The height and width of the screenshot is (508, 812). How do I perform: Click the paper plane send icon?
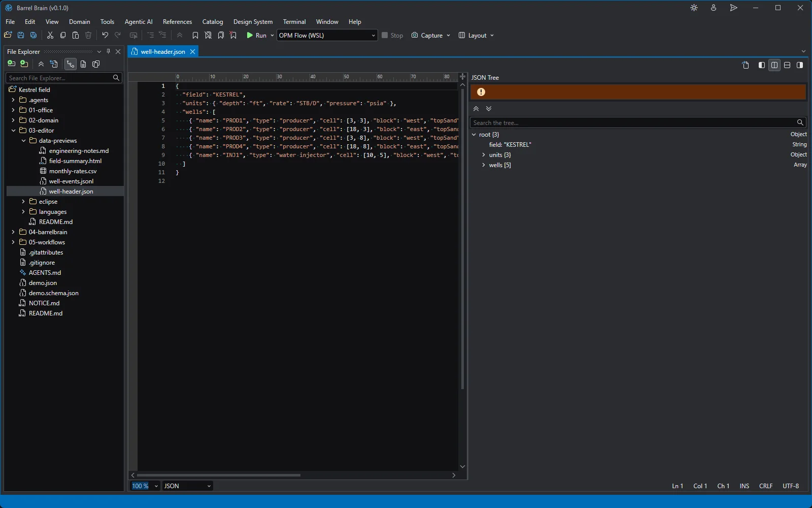pos(734,8)
